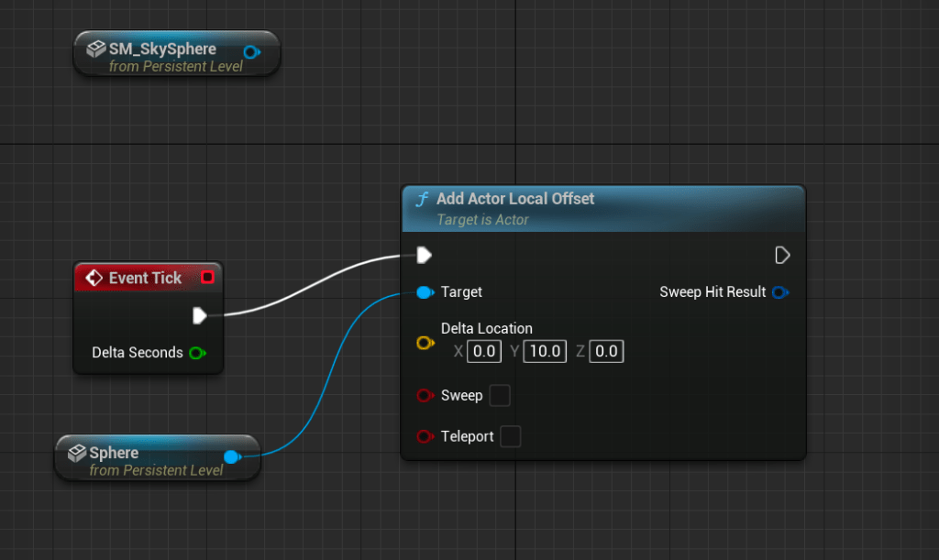Click the Delta Location X value field
939x560 pixels.
click(484, 351)
